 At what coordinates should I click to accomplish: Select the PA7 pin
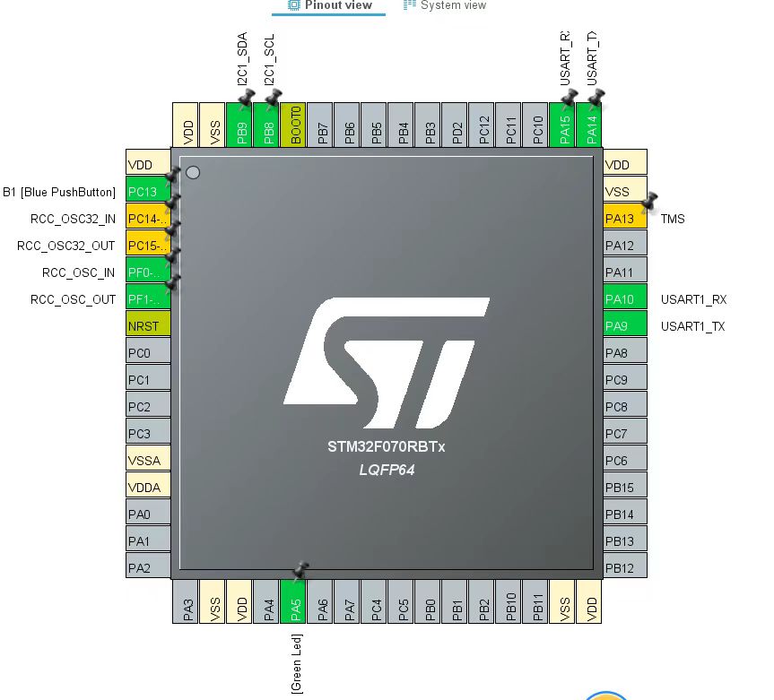346,601
